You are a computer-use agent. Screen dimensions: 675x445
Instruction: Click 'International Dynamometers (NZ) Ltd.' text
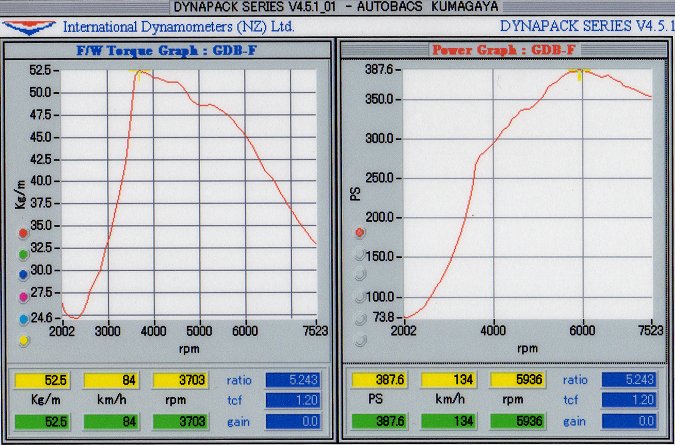[x=179, y=27]
